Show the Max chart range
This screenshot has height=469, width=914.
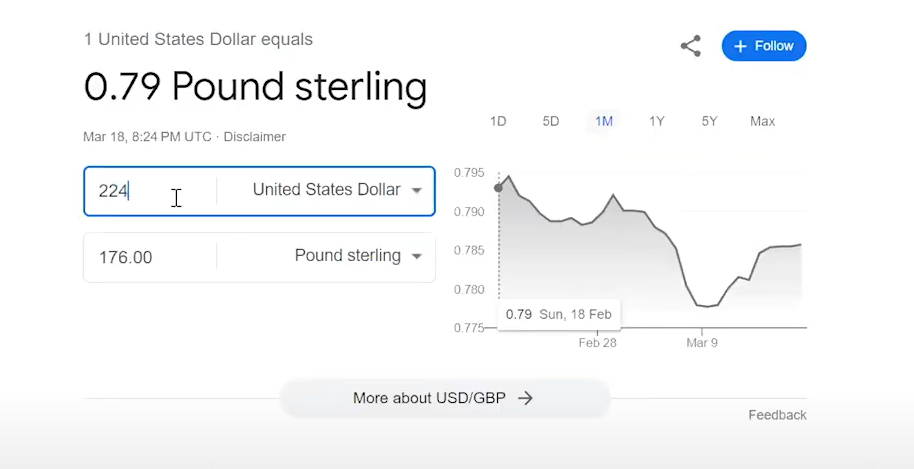(762, 121)
